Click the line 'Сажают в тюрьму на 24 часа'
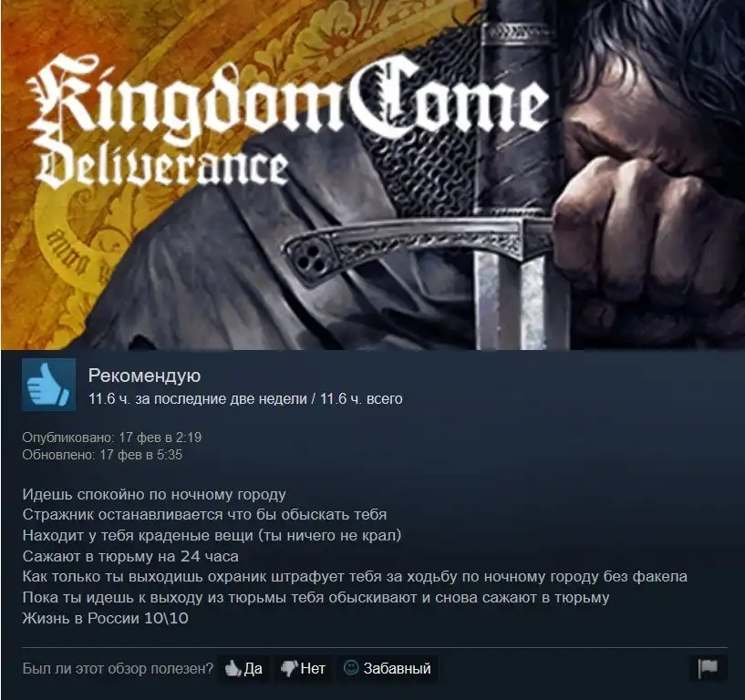This screenshot has height=700, width=745. (130, 556)
